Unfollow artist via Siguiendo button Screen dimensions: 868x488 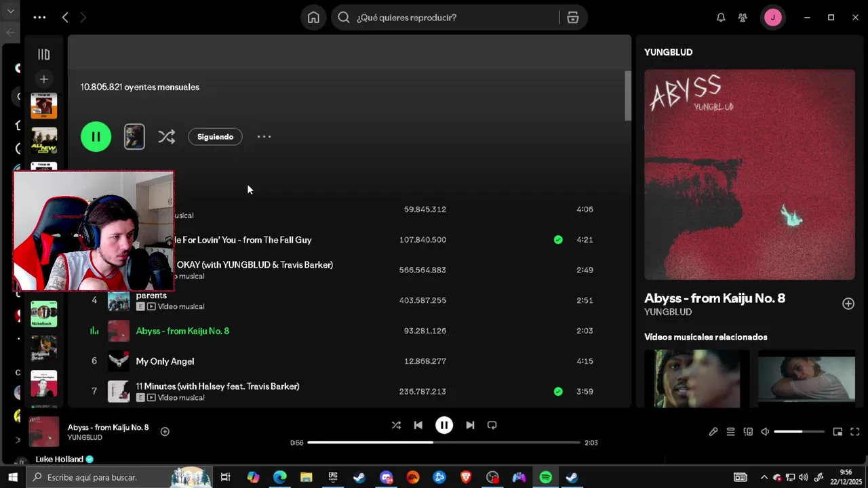click(x=215, y=137)
